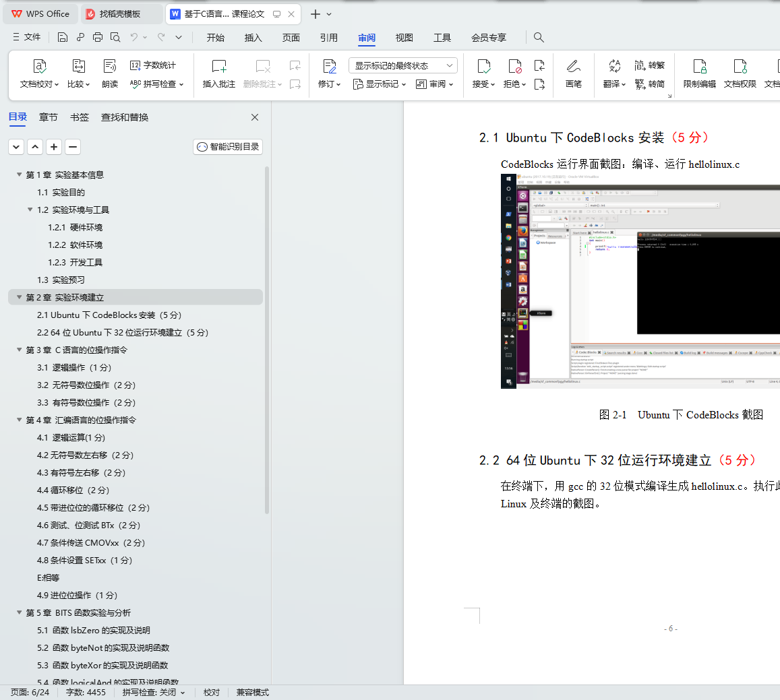Screen dimensions: 780x700
Task: Click the 拒绝 changes icon
Action: pyautogui.click(x=515, y=67)
